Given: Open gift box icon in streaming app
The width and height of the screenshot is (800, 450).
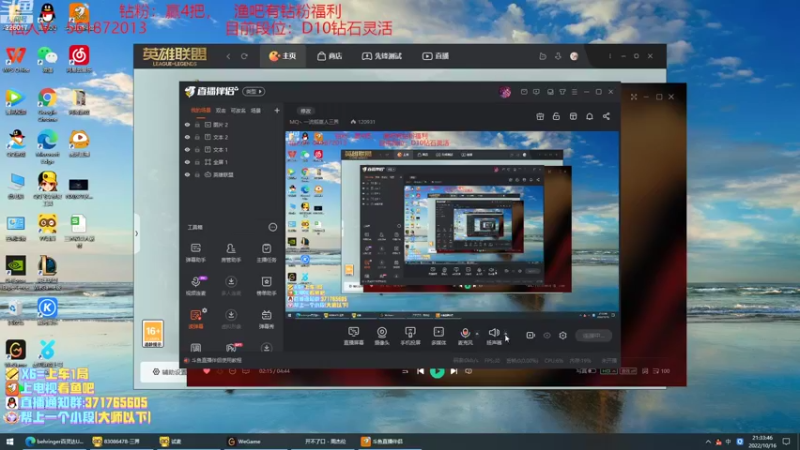Looking at the screenshot, I should point(540,116).
